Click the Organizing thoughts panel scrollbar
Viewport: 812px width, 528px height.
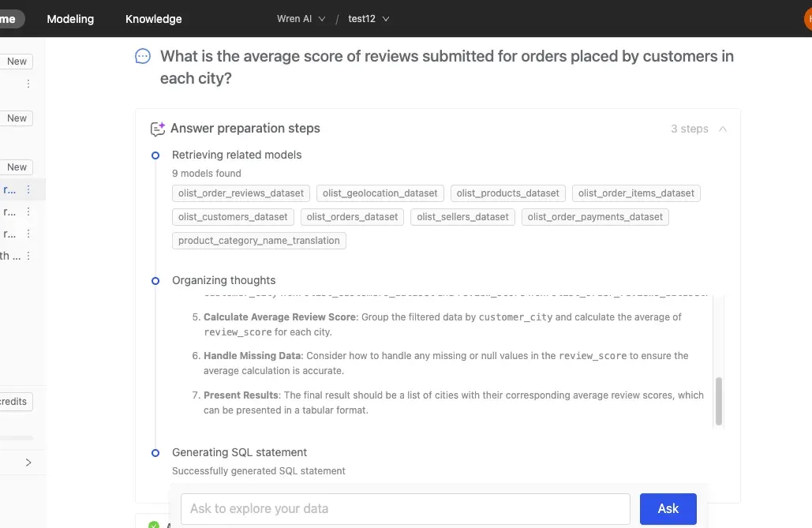coord(718,401)
